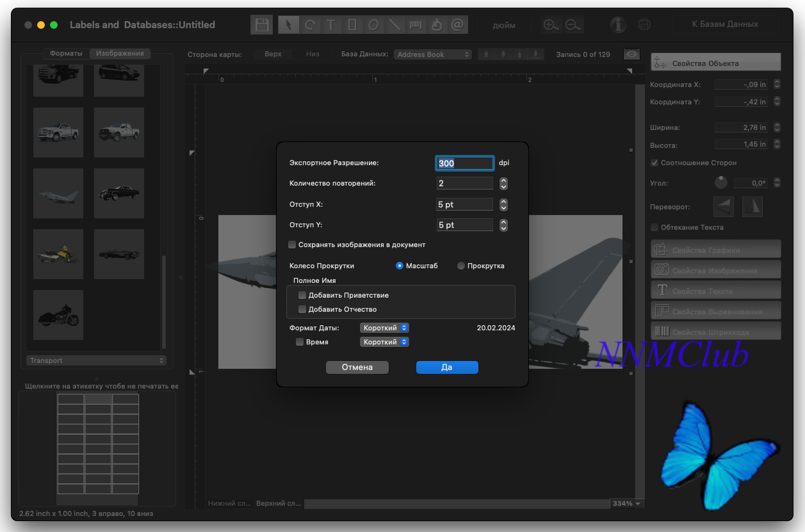Click the Экспортное Разрешение input field

click(465, 163)
